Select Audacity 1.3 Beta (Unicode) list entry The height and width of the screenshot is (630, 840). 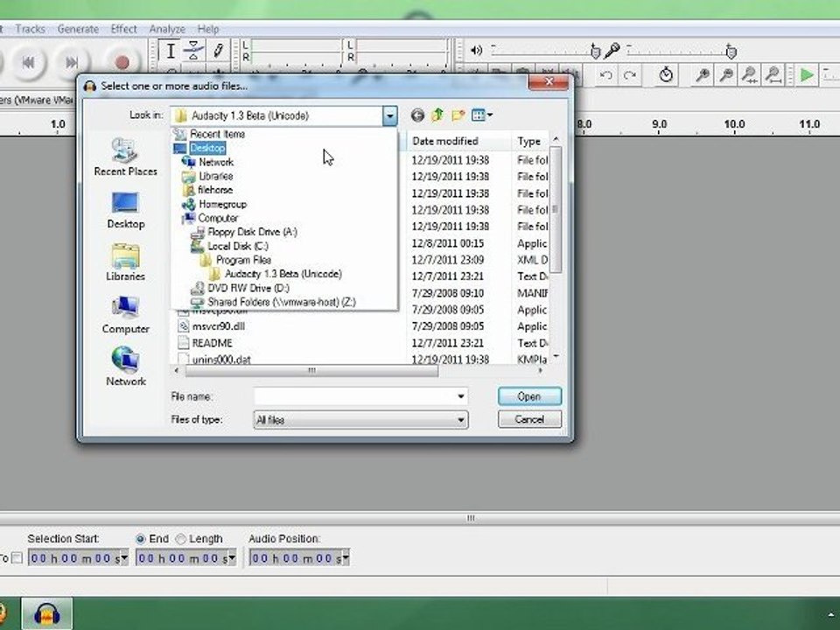tap(284, 274)
